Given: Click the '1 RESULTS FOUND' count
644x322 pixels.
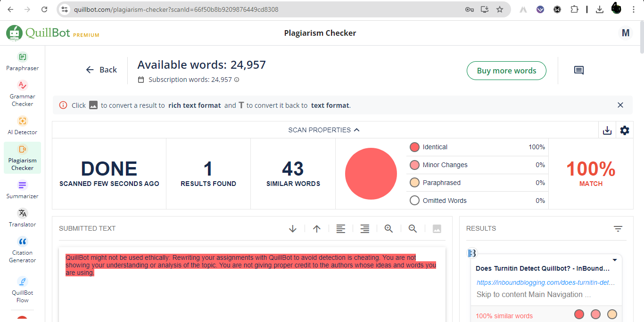Looking at the screenshot, I should tap(208, 174).
